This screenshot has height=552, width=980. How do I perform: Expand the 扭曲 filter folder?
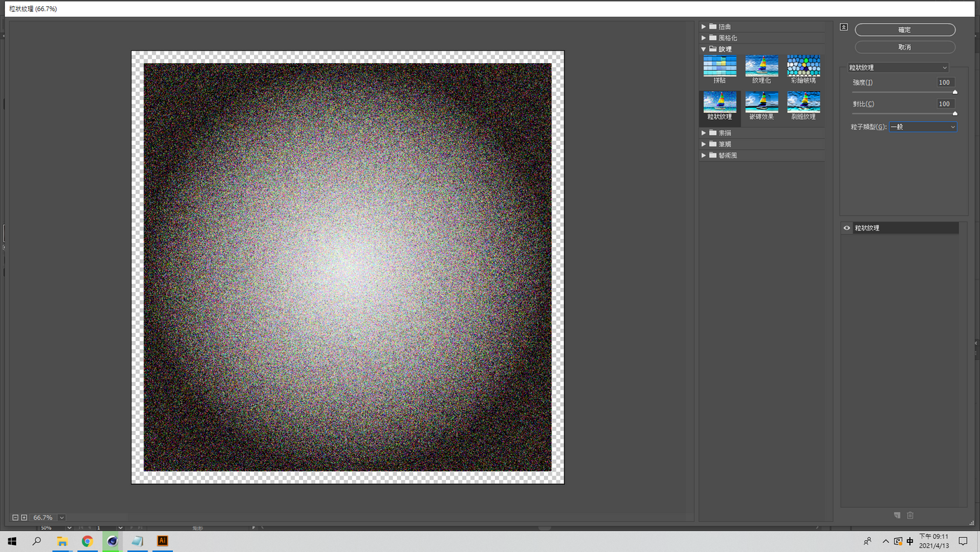[703, 27]
